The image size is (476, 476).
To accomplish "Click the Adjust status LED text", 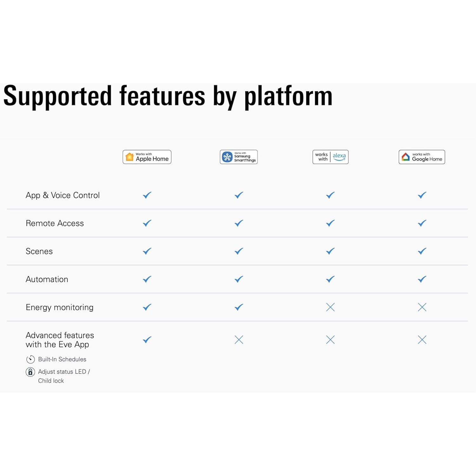I will (x=63, y=372).
